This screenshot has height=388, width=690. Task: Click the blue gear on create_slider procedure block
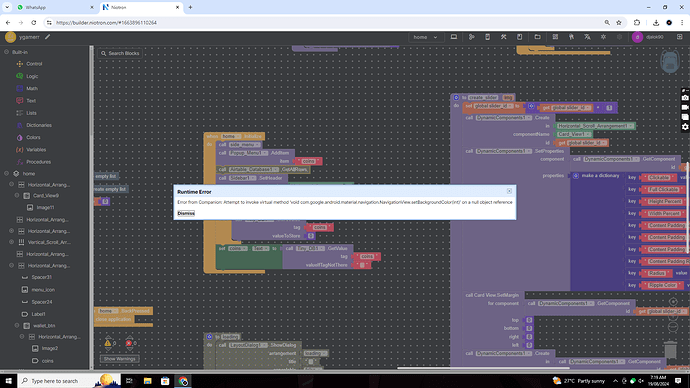coord(456,98)
